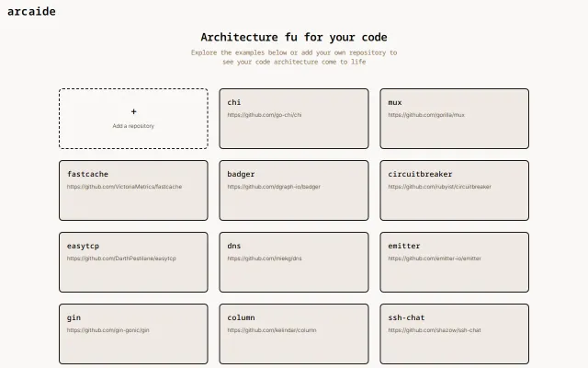Open the mux repository card

454,119
